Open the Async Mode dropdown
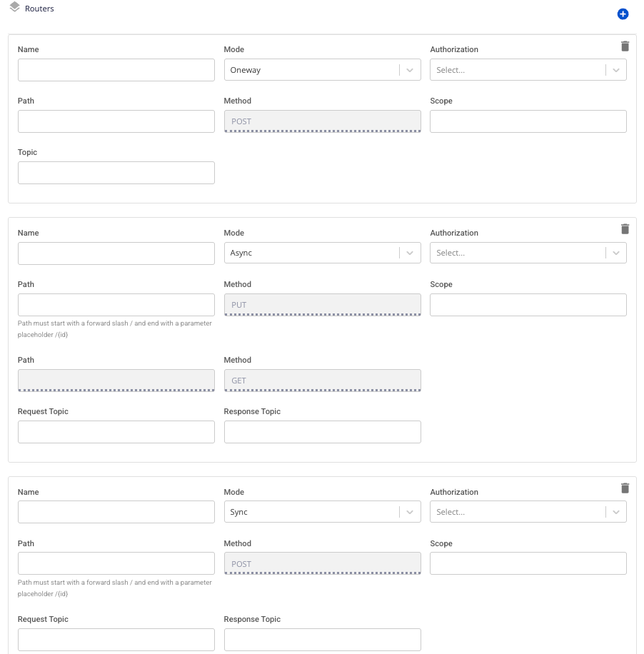Viewport: 644px width, 654px height. pyautogui.click(x=322, y=253)
